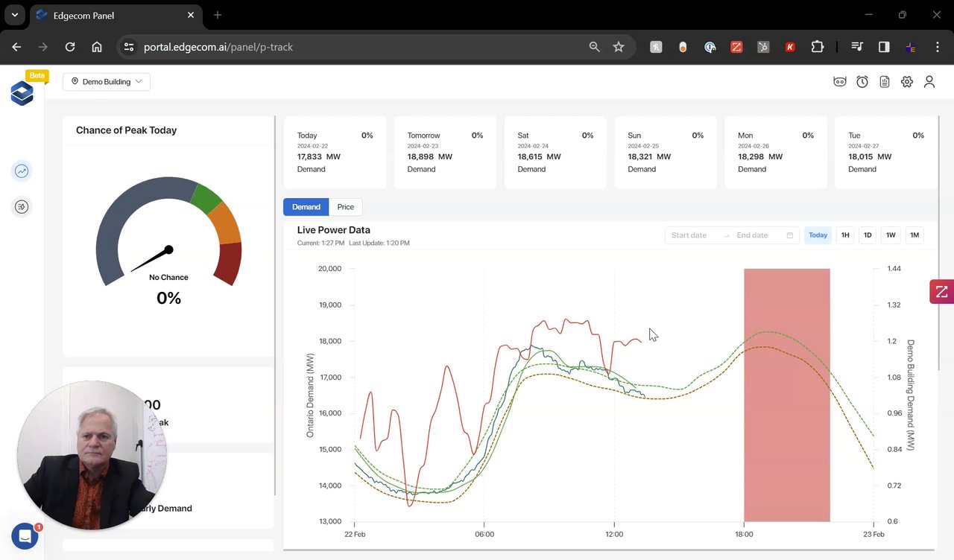Screen dimensions: 954x560
Task: Switch to the Price tab
Action: [345, 207]
